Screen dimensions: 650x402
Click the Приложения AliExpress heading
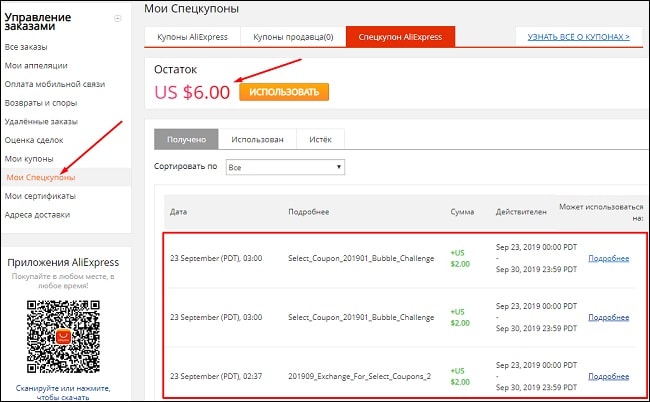pyautogui.click(x=63, y=262)
